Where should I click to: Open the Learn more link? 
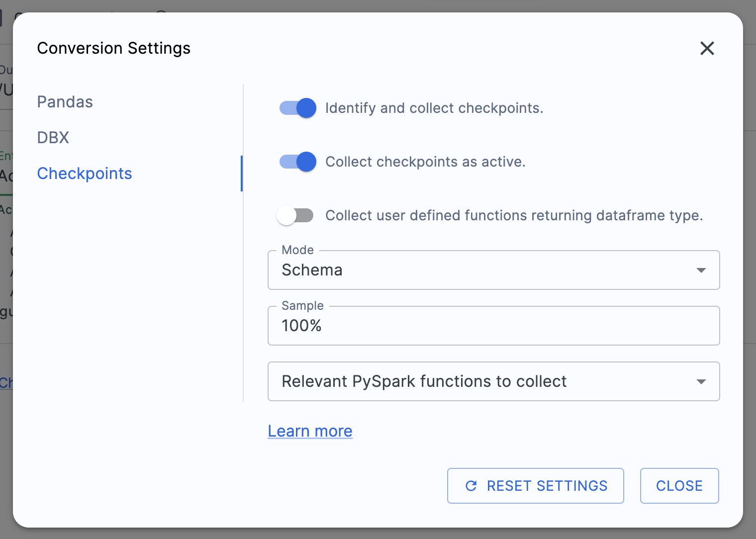310,431
